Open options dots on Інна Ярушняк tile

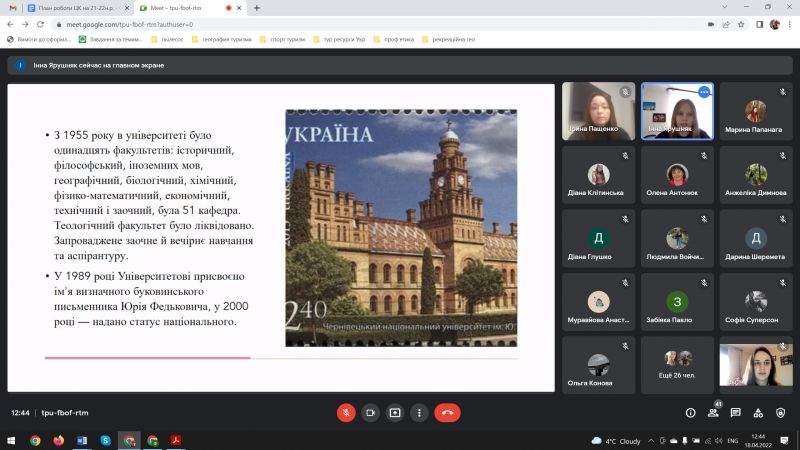coord(704,92)
